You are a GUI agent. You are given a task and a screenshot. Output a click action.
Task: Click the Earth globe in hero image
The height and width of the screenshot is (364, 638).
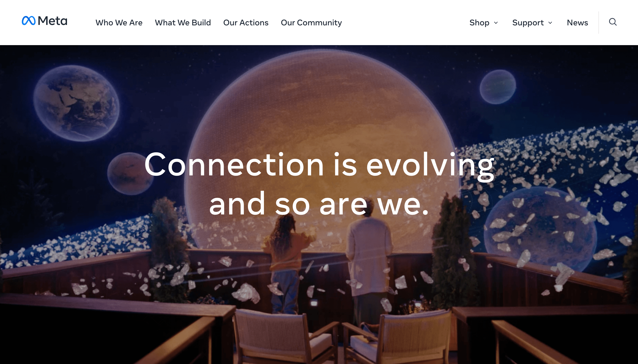pos(76,103)
